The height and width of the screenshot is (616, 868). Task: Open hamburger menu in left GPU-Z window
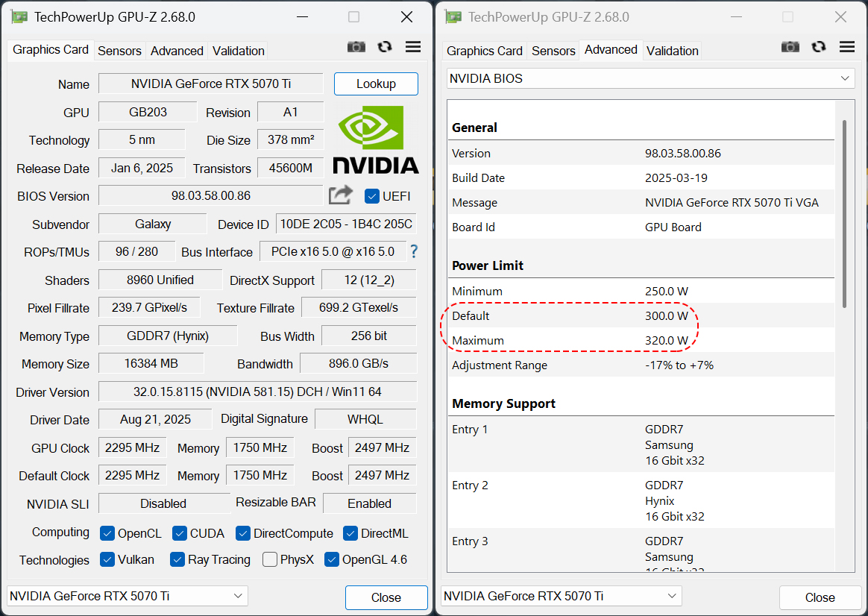[413, 47]
